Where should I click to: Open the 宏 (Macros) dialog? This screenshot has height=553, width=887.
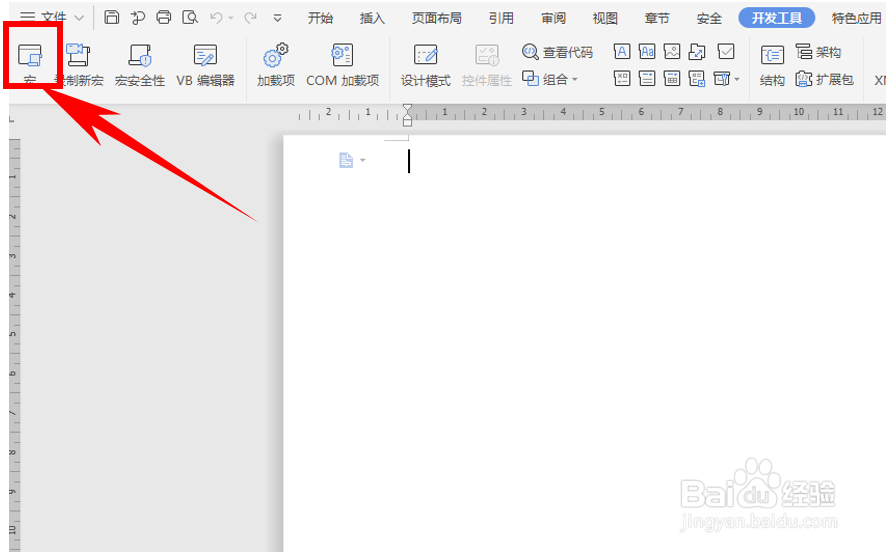click(x=30, y=63)
